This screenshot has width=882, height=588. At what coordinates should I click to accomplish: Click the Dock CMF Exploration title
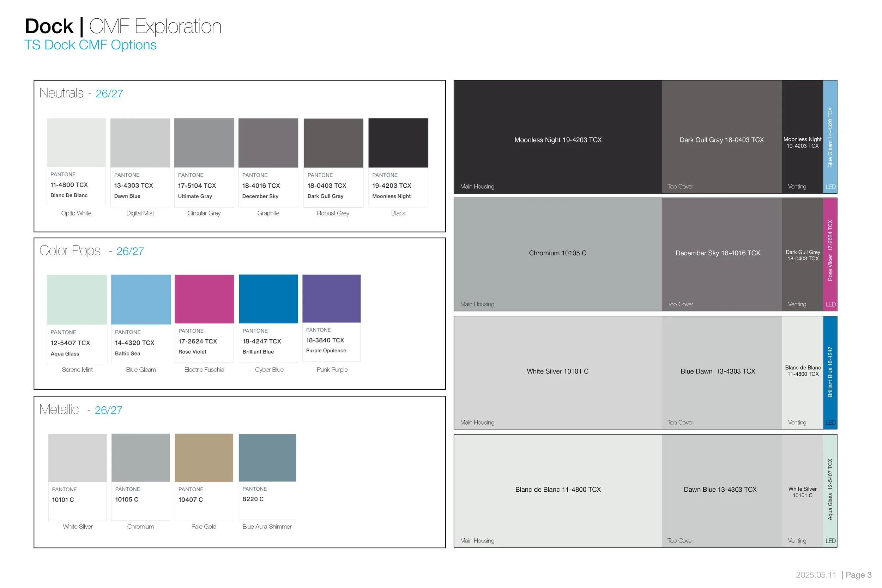point(123,26)
